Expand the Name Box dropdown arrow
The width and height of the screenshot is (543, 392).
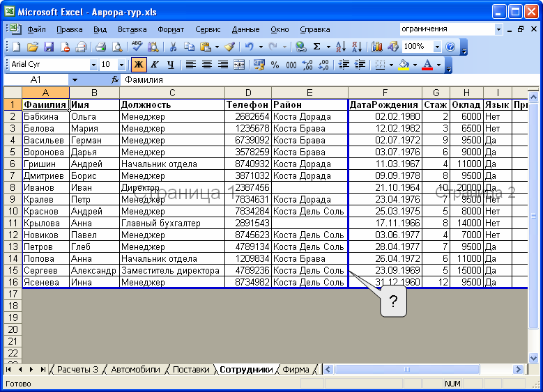75,80
